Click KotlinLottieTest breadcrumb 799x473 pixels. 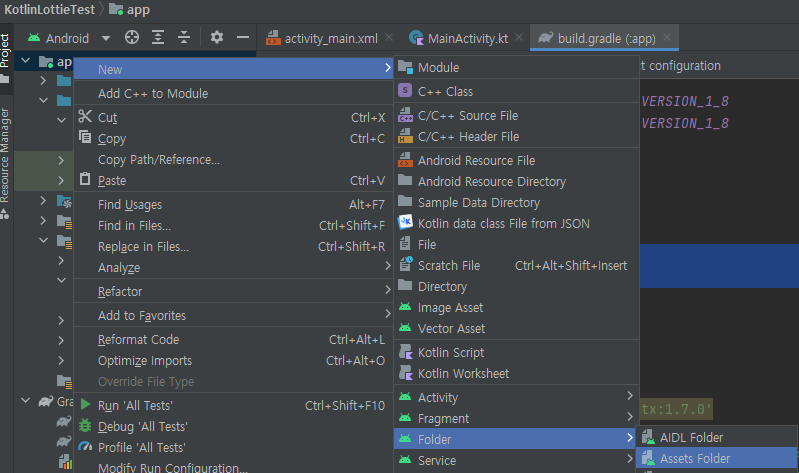49,10
